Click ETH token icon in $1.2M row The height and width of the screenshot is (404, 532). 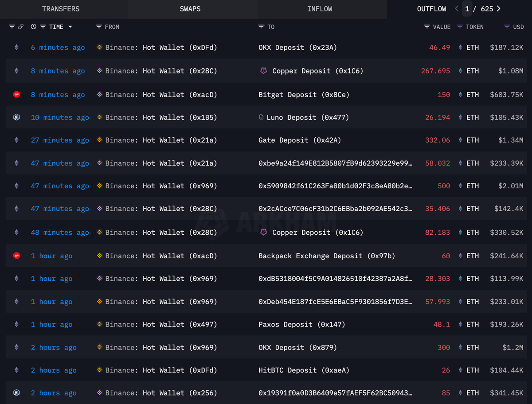pos(460,347)
